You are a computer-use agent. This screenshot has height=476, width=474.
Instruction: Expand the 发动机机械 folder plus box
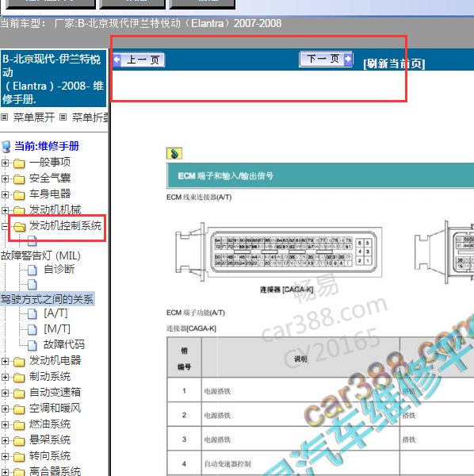coord(5,210)
